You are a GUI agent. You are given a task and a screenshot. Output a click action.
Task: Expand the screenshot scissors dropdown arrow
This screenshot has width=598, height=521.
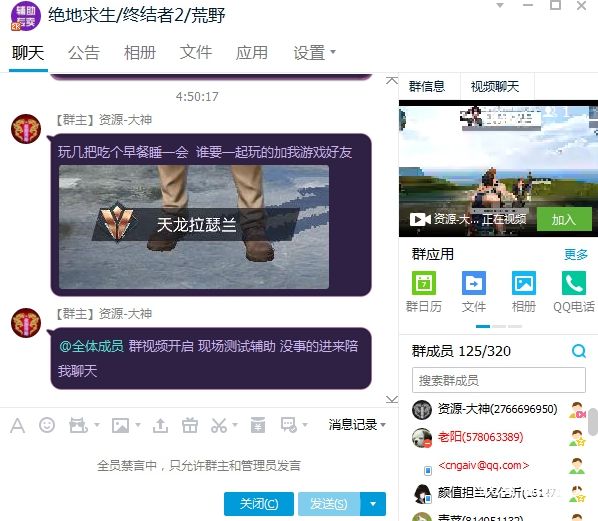click(235, 425)
